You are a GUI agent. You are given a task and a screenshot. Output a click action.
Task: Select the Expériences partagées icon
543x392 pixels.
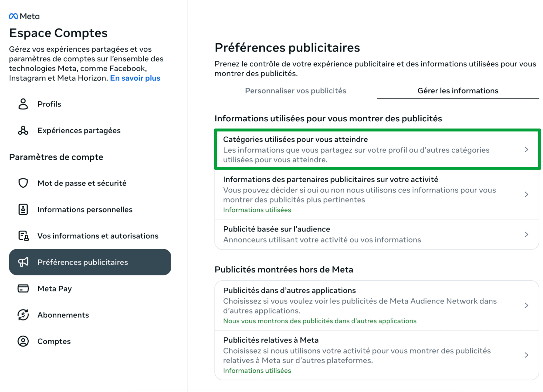pos(23,130)
